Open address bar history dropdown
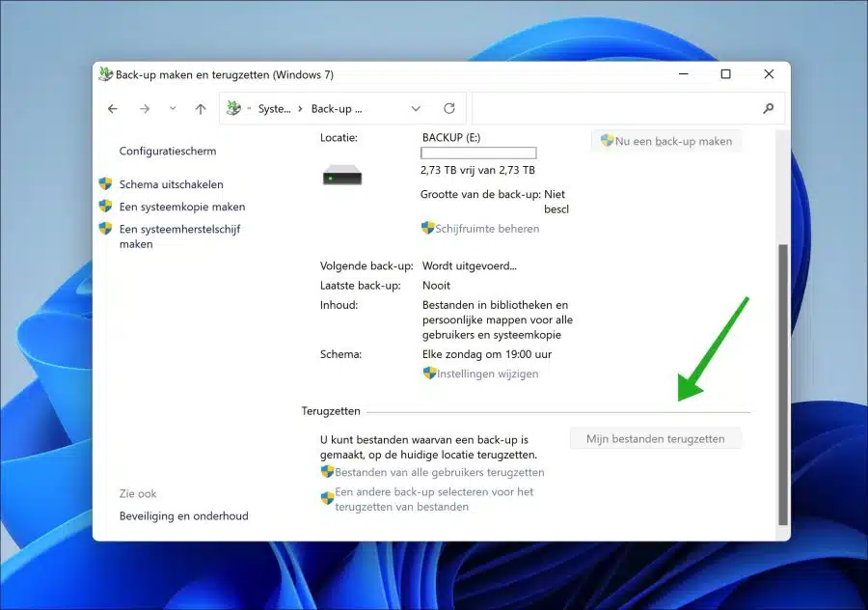Viewport: 868px width, 610px height. click(x=416, y=109)
